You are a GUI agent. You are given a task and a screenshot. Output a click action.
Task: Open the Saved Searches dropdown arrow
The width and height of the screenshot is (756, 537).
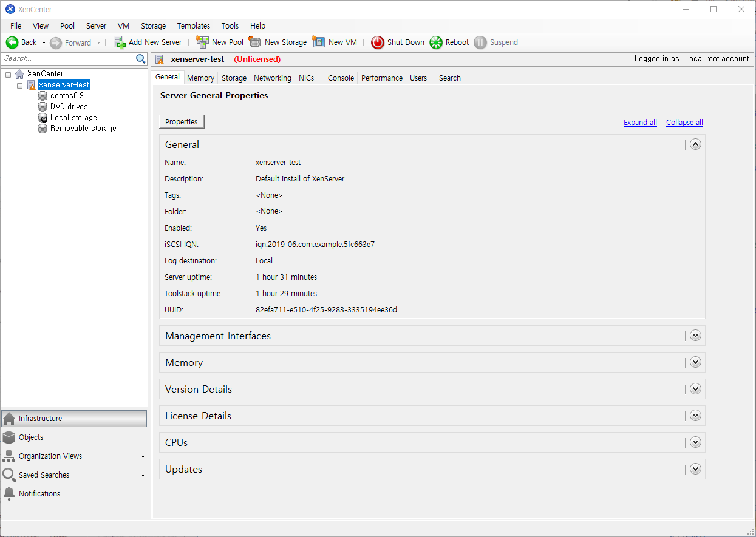pyautogui.click(x=143, y=475)
